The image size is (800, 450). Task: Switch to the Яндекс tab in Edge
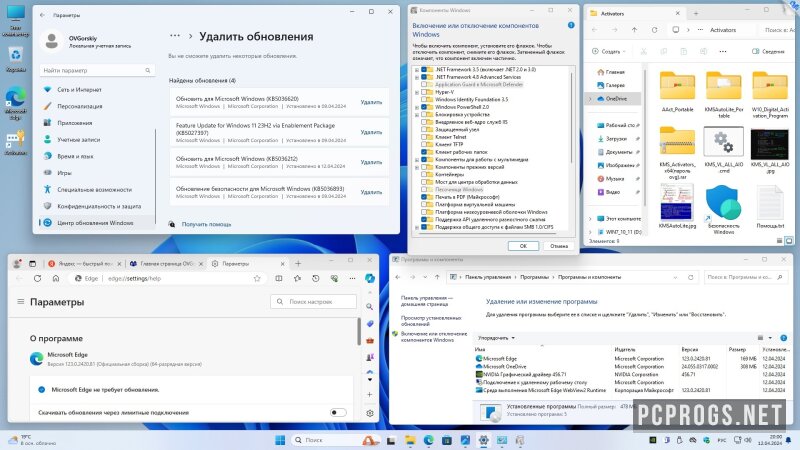[x=84, y=264]
